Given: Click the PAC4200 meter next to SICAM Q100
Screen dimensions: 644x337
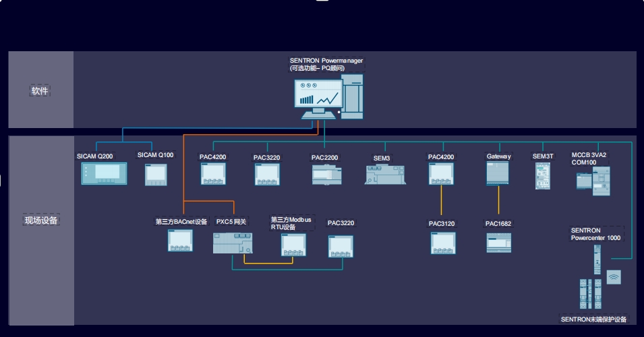Looking at the screenshot, I should tap(212, 174).
